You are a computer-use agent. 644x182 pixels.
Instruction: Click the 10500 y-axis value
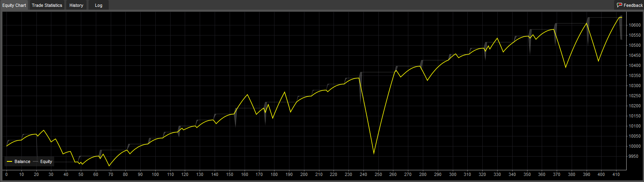pos(634,45)
